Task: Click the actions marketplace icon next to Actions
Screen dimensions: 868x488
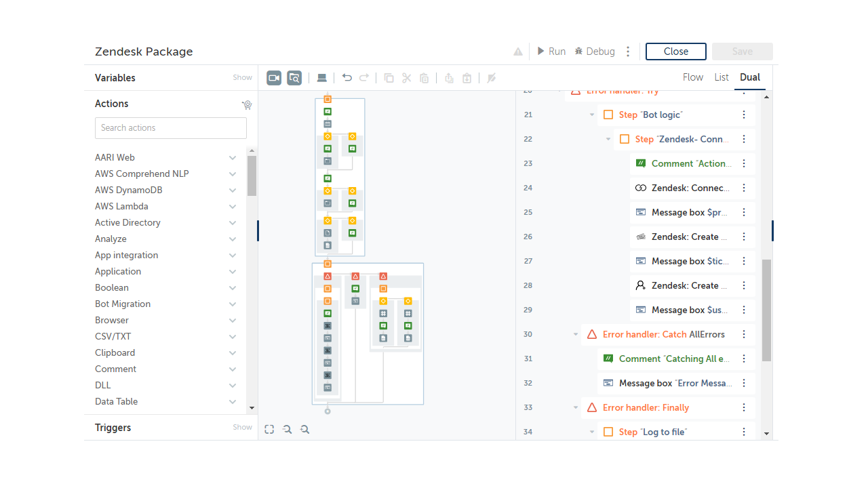Action: [247, 104]
